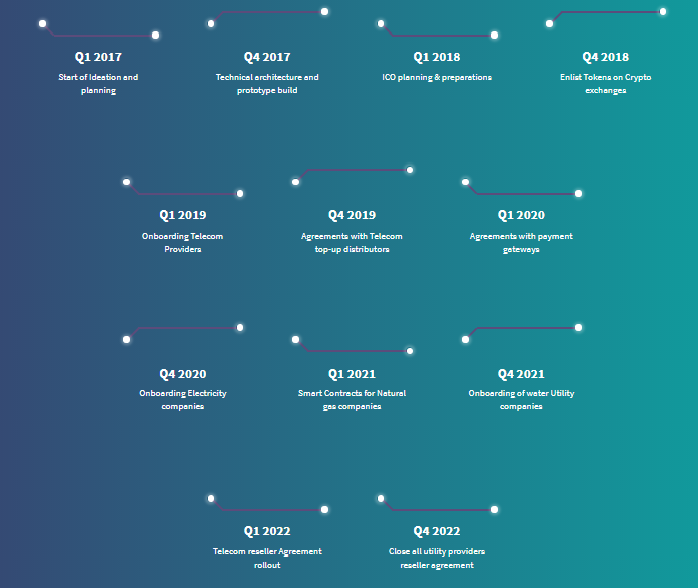Select 'Smart Contracts for Natural gas companies' text
The width and height of the screenshot is (698, 588).
(x=352, y=400)
